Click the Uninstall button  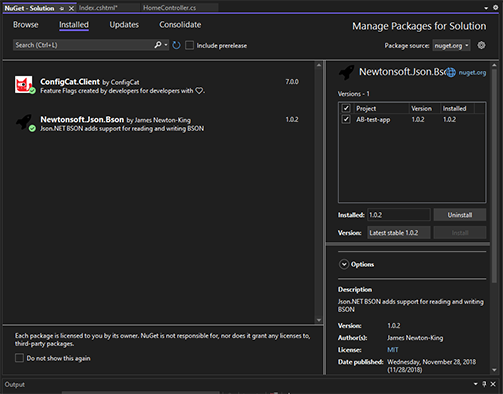[x=460, y=215]
